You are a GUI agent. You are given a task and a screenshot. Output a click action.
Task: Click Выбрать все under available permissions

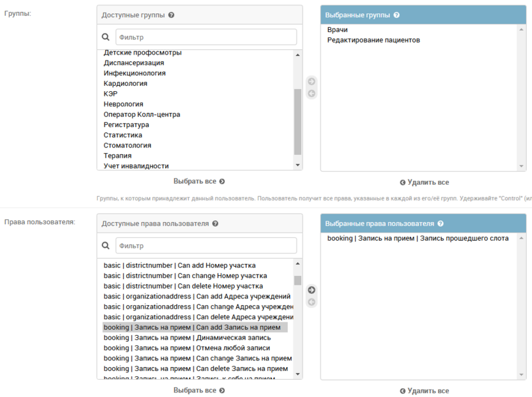click(x=199, y=390)
